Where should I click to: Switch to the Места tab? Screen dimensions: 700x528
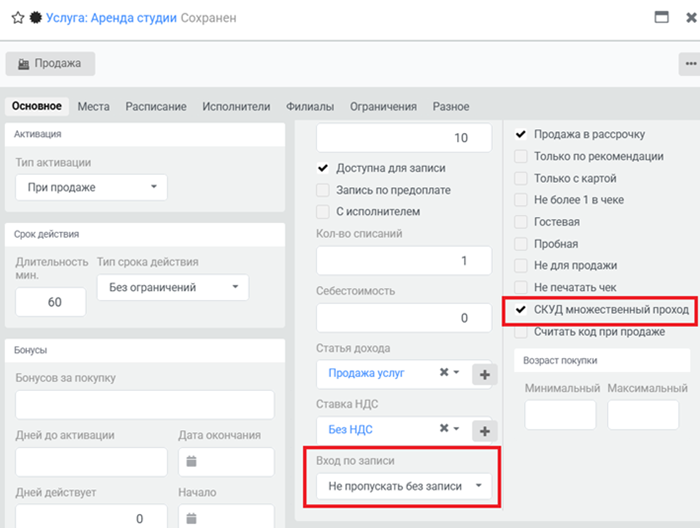pos(93,107)
